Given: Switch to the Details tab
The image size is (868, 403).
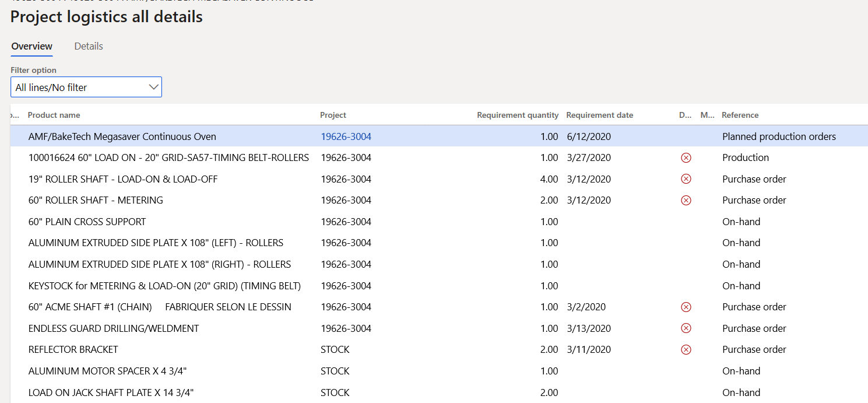Looking at the screenshot, I should [89, 46].
